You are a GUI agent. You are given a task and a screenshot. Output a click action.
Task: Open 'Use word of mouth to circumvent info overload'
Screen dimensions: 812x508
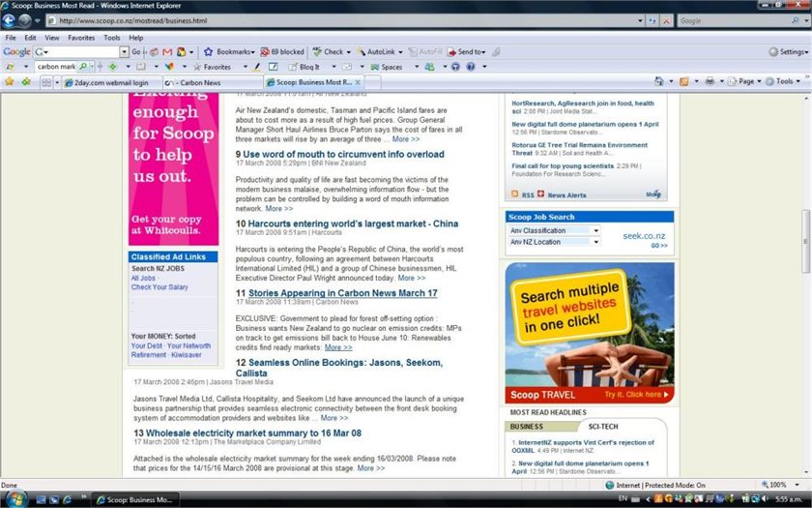point(343,154)
